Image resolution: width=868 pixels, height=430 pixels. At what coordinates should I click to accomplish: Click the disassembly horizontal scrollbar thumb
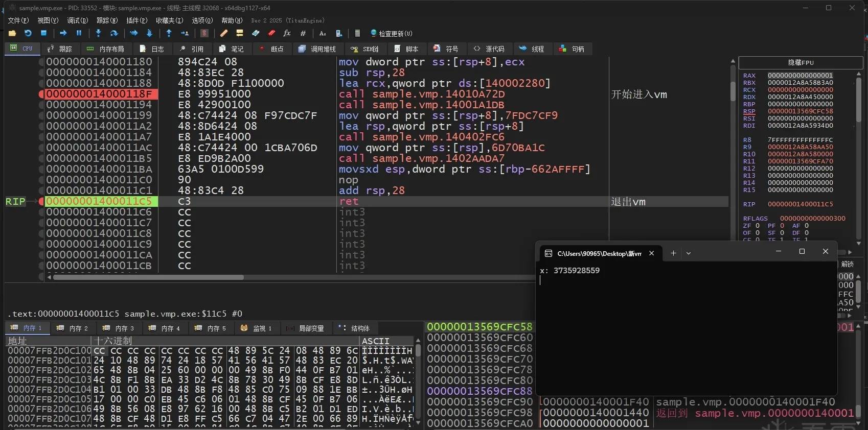[148, 277]
